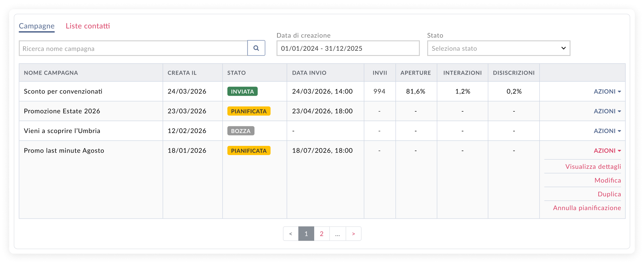Click campaign name Sconto per convenzionati

click(x=63, y=91)
